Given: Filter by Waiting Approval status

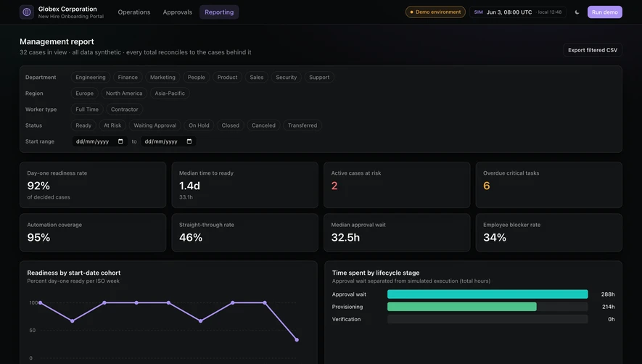Looking at the screenshot, I should (155, 125).
